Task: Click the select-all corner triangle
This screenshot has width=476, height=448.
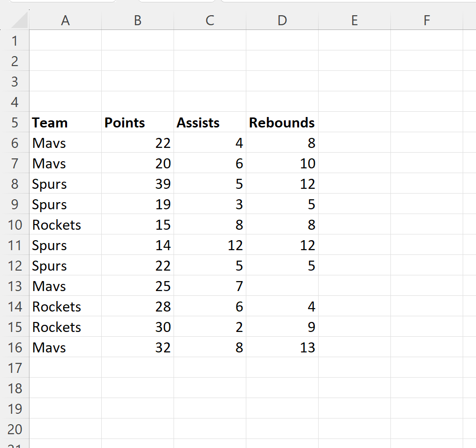Action: 19,21
